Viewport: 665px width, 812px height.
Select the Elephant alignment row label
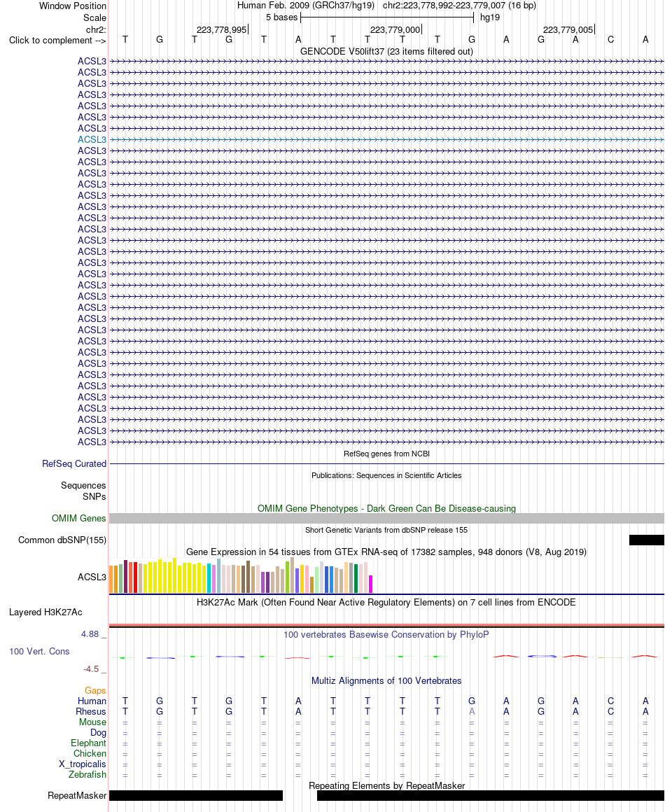pos(89,743)
